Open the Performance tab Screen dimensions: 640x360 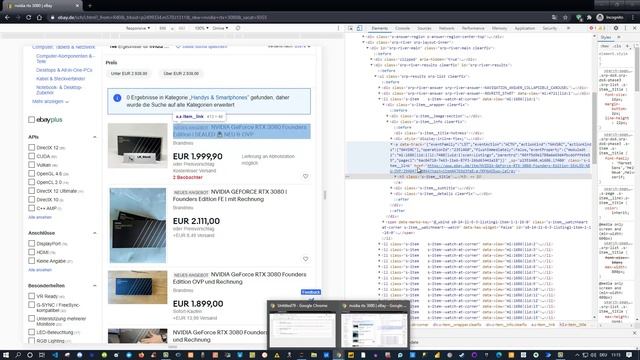[473, 28]
